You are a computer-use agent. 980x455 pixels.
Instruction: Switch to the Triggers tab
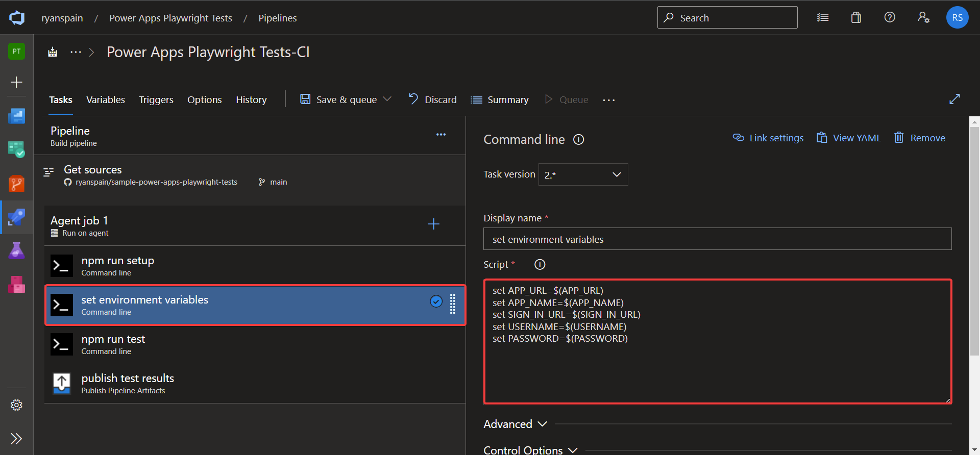[x=156, y=100]
